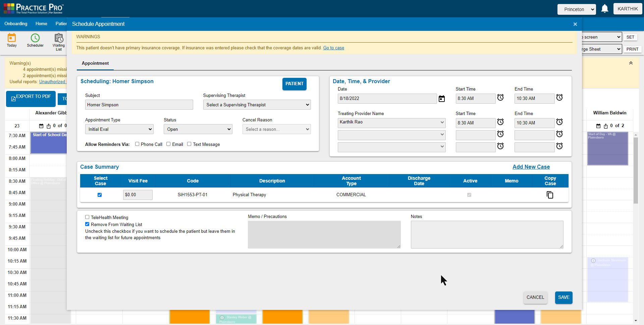644x325 pixels.
Task: Open the Supervising Therapist dropdown
Action: (257, 105)
